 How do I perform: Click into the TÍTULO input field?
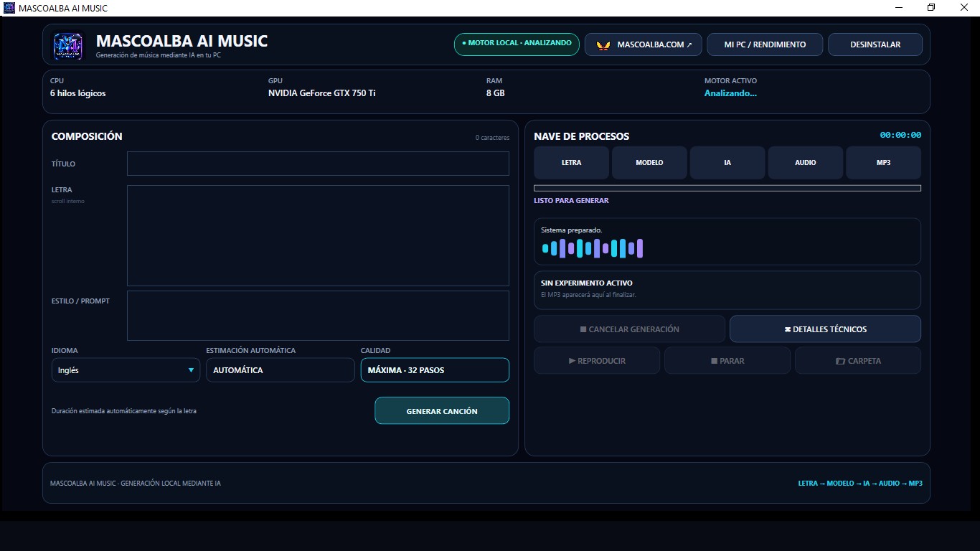[x=318, y=164]
